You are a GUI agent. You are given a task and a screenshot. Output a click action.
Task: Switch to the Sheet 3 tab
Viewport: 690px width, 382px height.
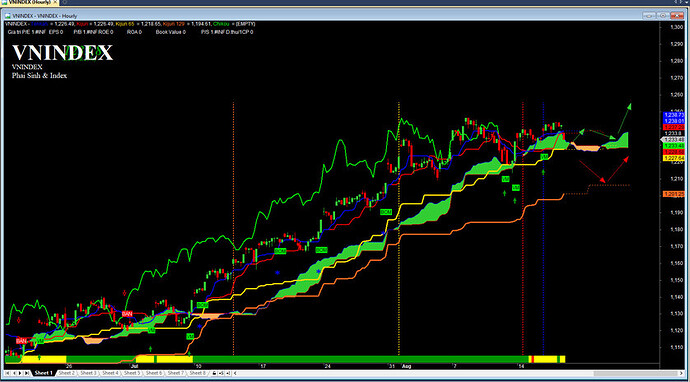(88, 373)
